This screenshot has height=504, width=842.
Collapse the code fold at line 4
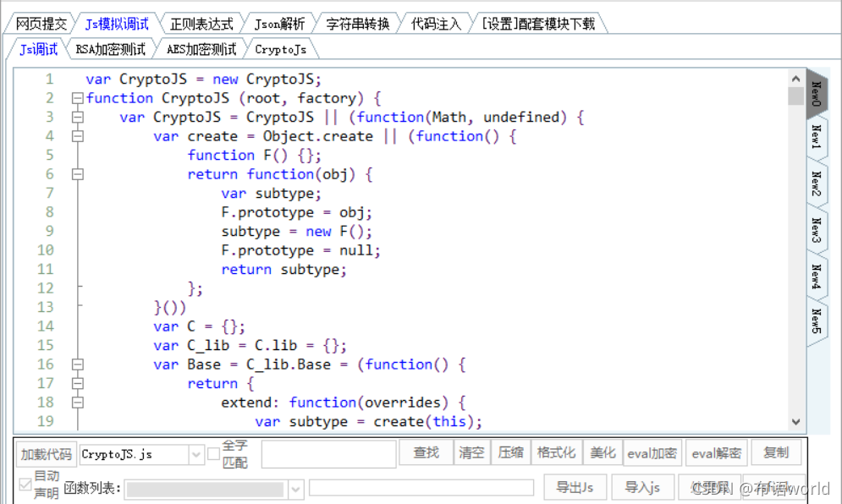pos(78,136)
